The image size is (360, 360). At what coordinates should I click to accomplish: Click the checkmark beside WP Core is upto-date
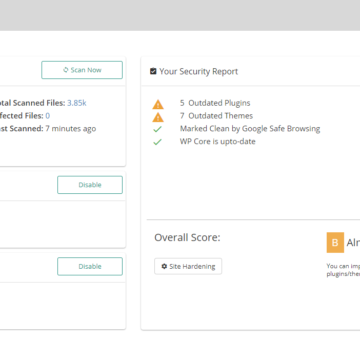pos(157,142)
